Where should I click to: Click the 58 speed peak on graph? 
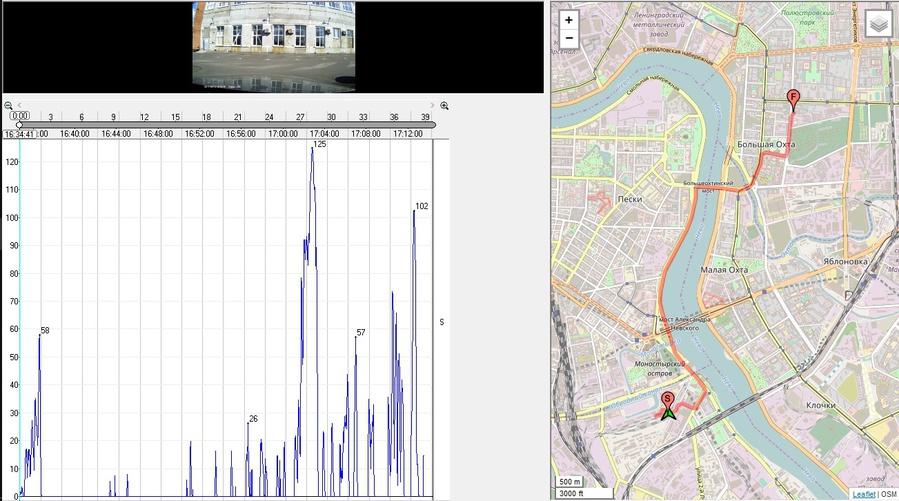click(x=40, y=335)
